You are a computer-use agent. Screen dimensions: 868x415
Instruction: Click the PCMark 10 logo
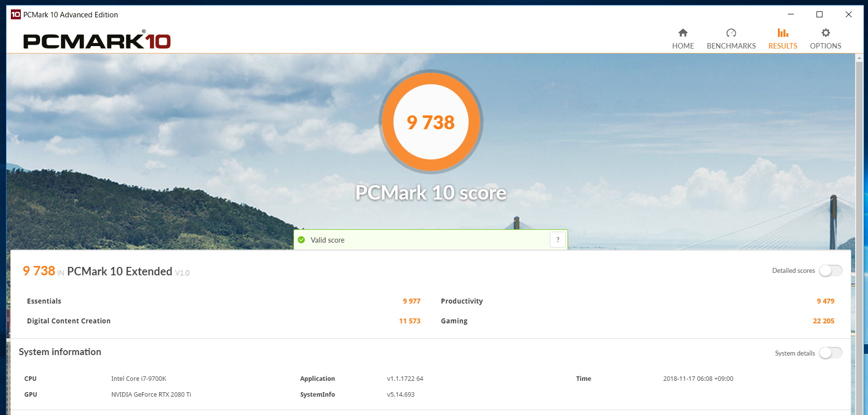pos(97,40)
